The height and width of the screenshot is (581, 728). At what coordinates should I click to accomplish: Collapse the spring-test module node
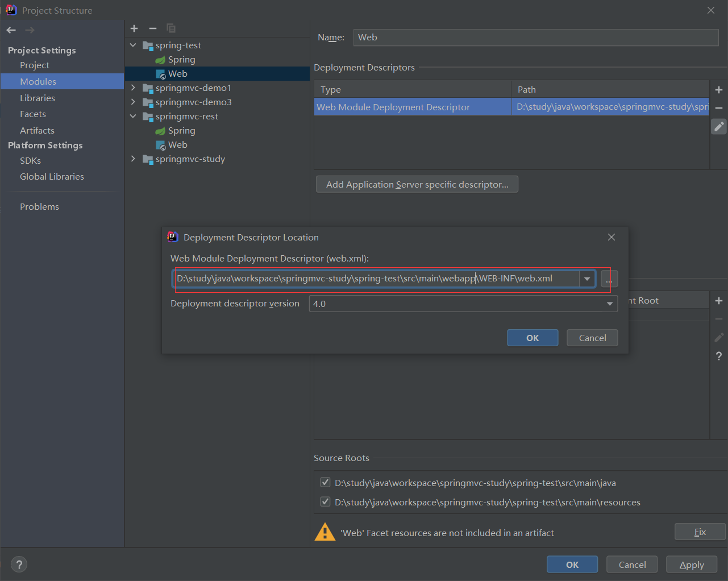point(133,45)
